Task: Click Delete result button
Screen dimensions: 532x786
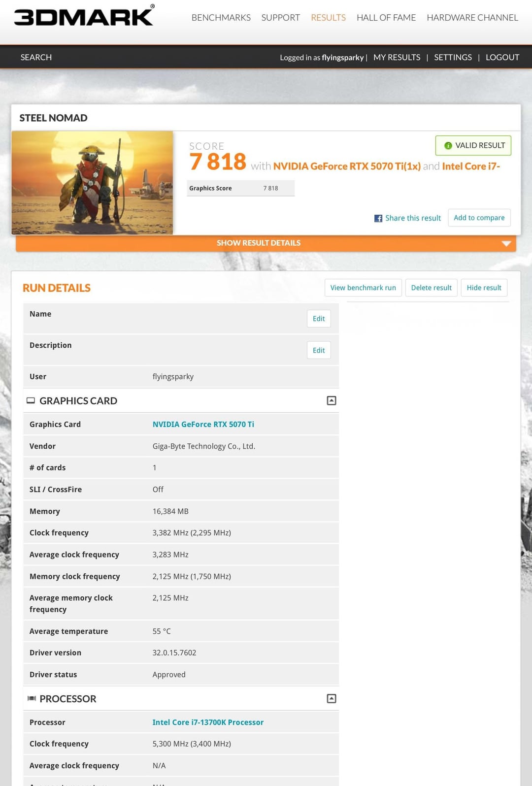Action: pos(432,288)
